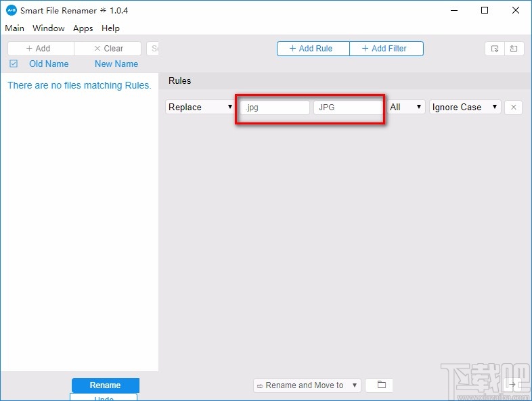The image size is (532, 401).
Task: Click the partially hidden sort button beside Clear
Action: tap(153, 49)
